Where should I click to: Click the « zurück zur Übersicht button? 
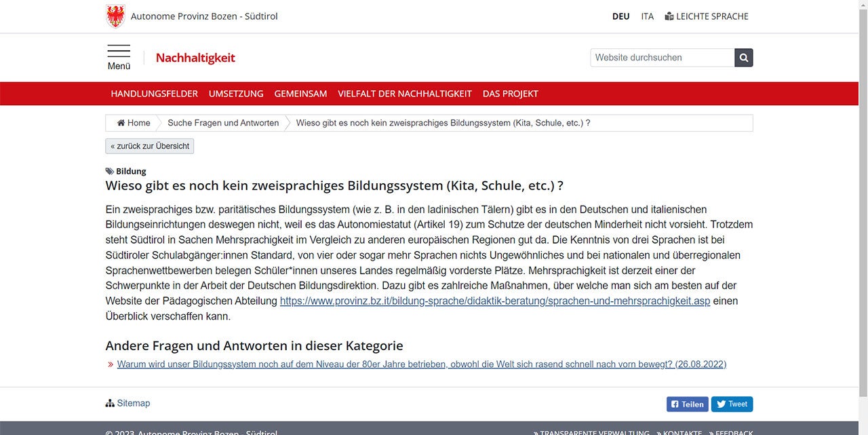point(150,146)
